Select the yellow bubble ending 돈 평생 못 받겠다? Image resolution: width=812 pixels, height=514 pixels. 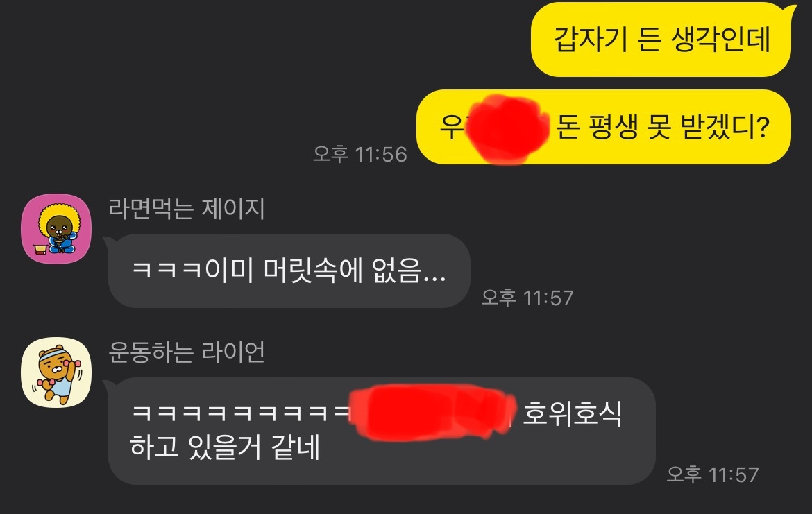pyautogui.click(x=604, y=128)
